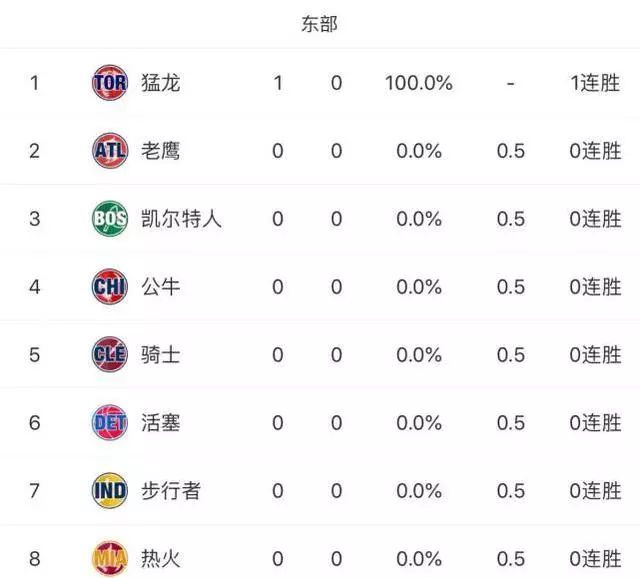
Task: Open the 步行者 team name link
Action: [x=171, y=490]
